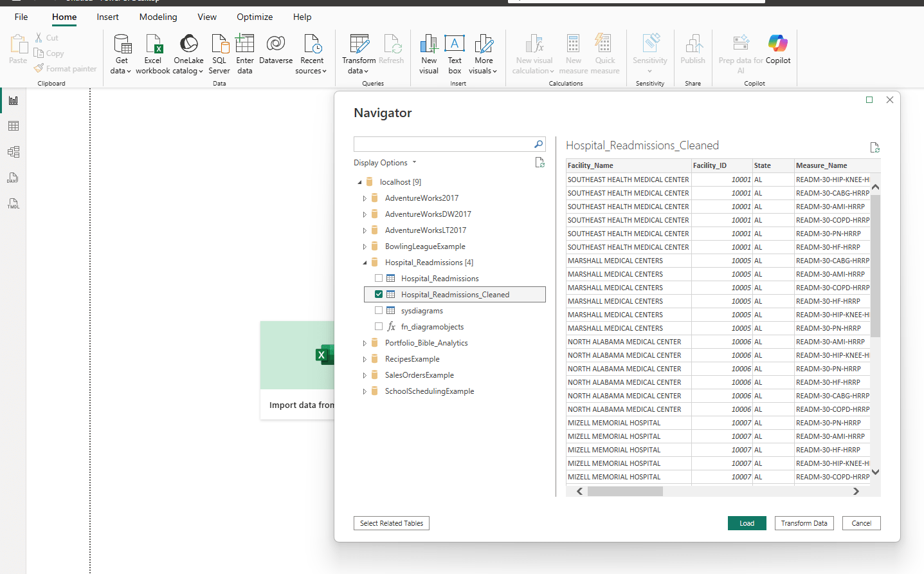924x574 pixels.
Task: Switch to the Insert ribbon tab
Action: point(107,17)
